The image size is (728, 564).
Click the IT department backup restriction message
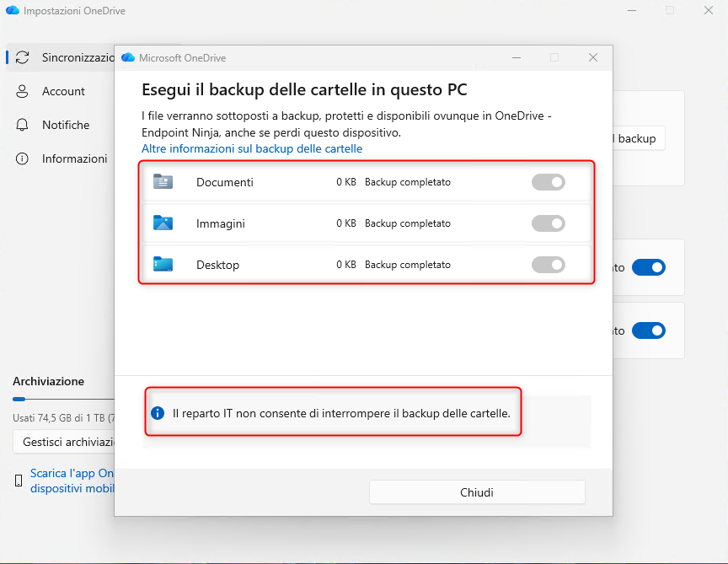pyautogui.click(x=341, y=413)
